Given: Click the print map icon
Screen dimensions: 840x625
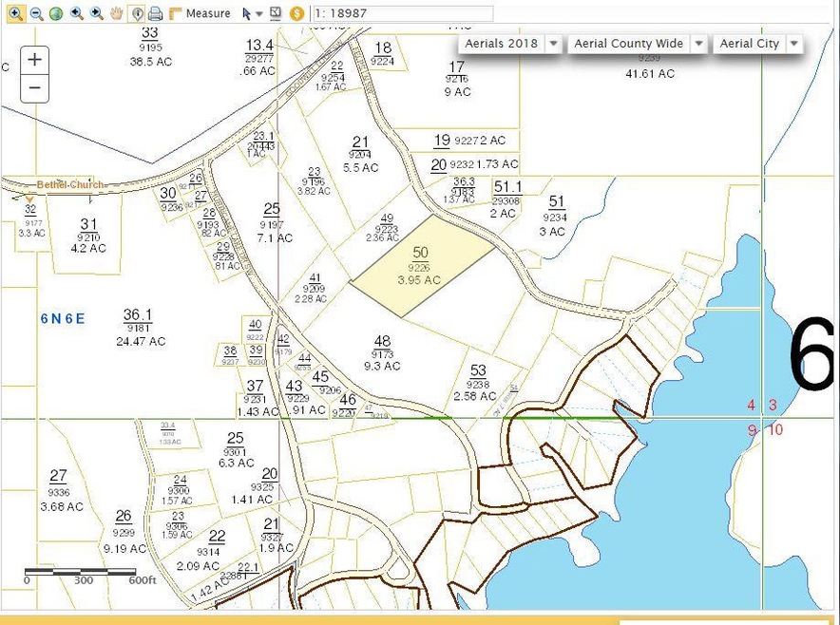Looking at the screenshot, I should tap(155, 13).
